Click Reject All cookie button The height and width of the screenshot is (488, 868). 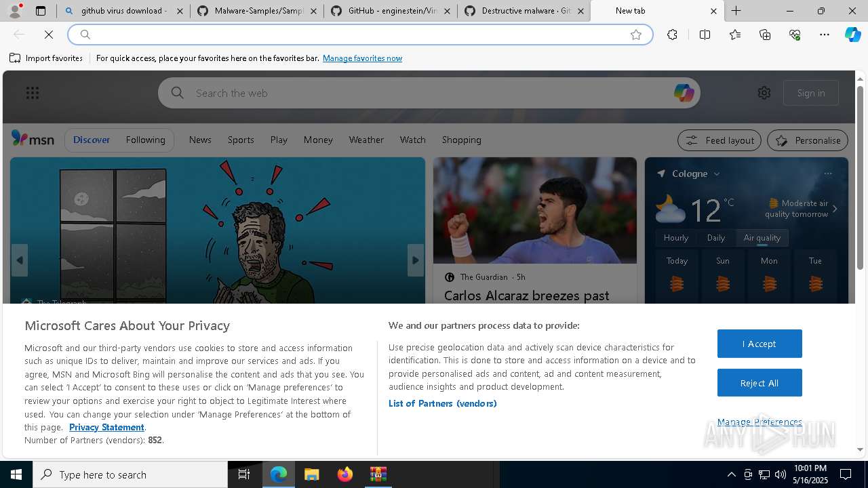pyautogui.click(x=759, y=383)
